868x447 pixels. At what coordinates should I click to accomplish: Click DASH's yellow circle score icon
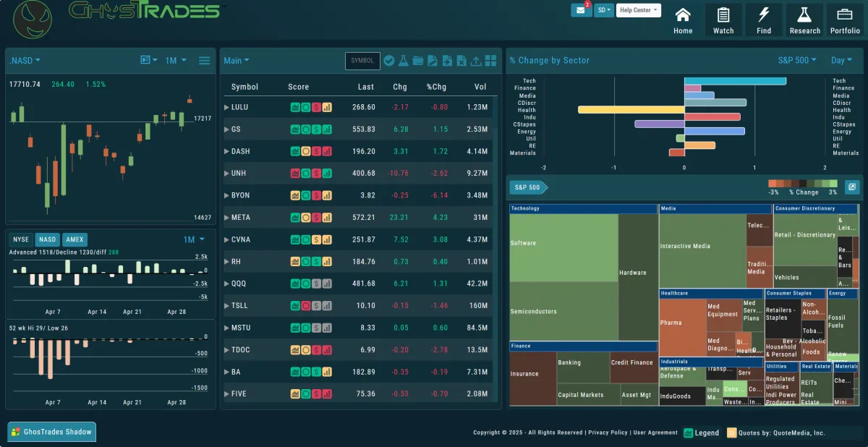pyautogui.click(x=306, y=152)
